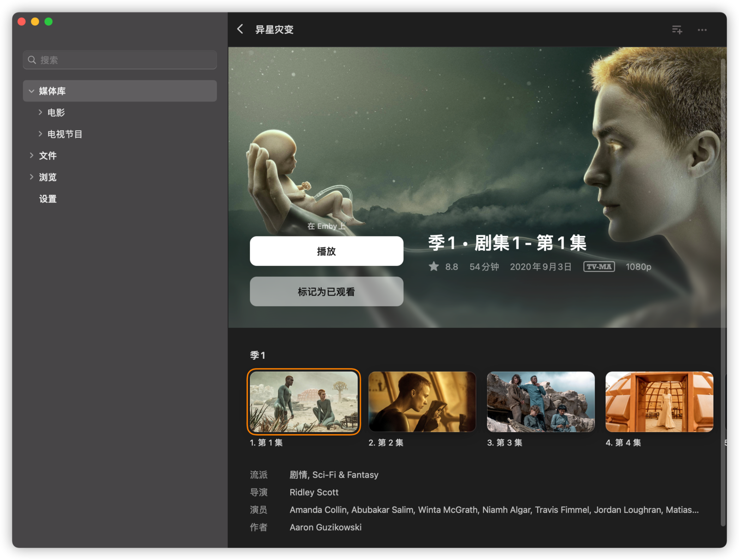The width and height of the screenshot is (739, 560).
Task: Expand the 文件 section chevron
Action: coord(31,156)
